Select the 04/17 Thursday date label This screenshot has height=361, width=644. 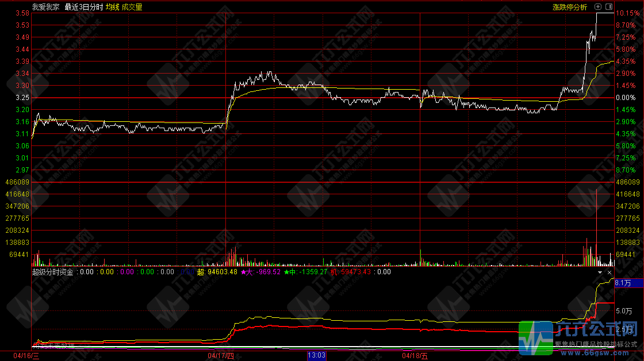point(221,356)
